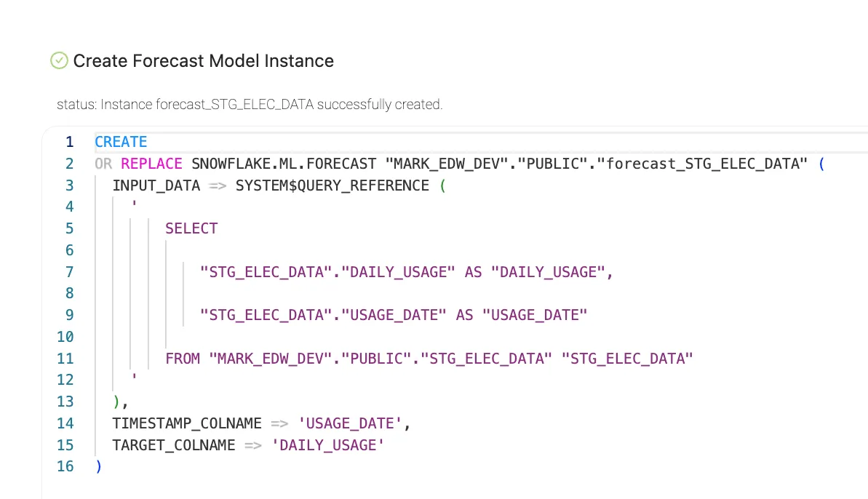This screenshot has width=868, height=499.
Task: Click SYSTEM$QUERY_REFERENCE on line 3
Action: (x=333, y=185)
